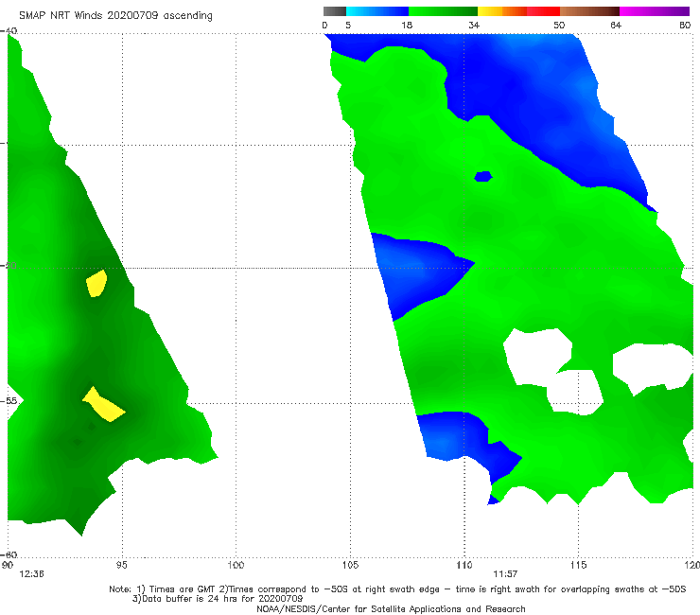The width and height of the screenshot is (700, 615).
Task: Click the swath time '11:57'
Action: [x=505, y=574]
